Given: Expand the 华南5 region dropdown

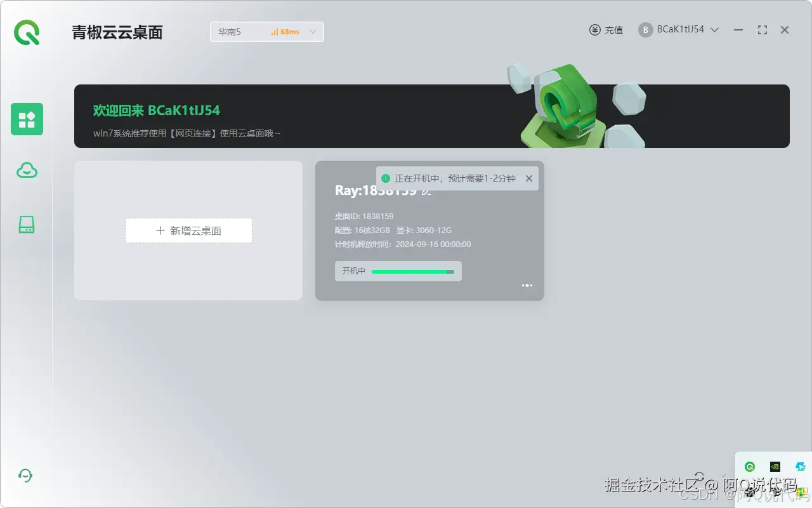Looking at the screenshot, I should tap(267, 32).
